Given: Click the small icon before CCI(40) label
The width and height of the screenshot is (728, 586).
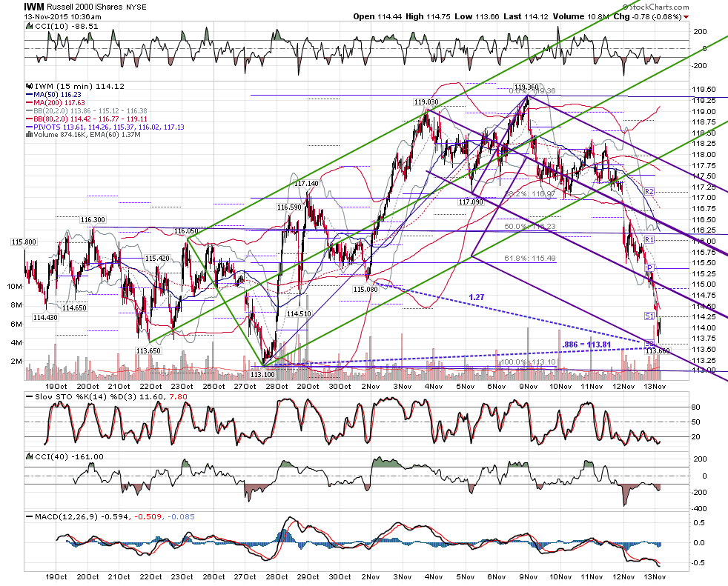Looking at the screenshot, I should tap(30, 457).
